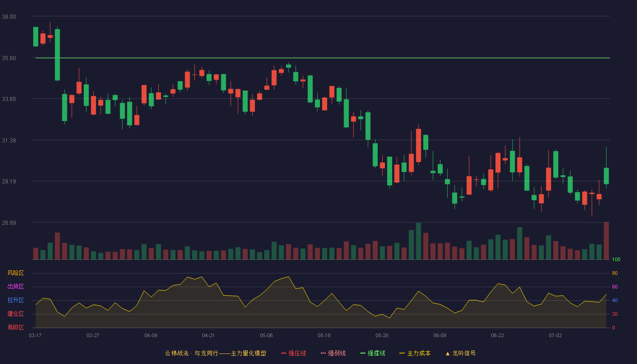Select the 风险区 zone label
Screen dimensions: 637x364
coord(15,273)
